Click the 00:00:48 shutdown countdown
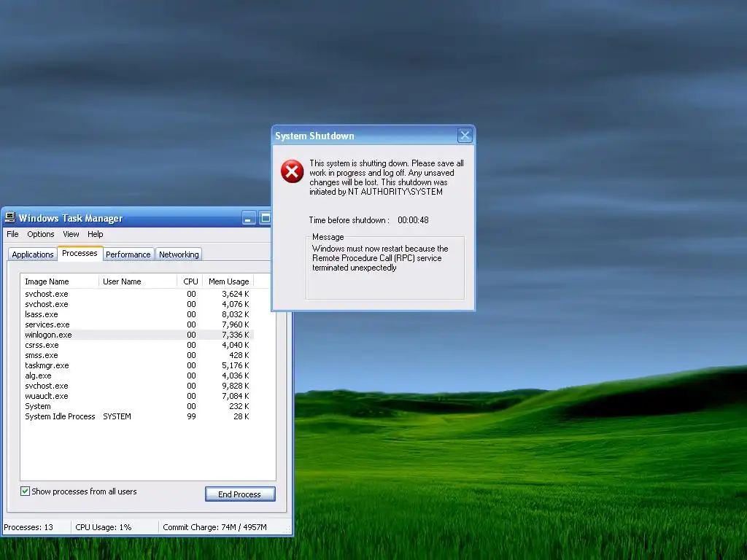The height and width of the screenshot is (560, 747). pos(413,220)
